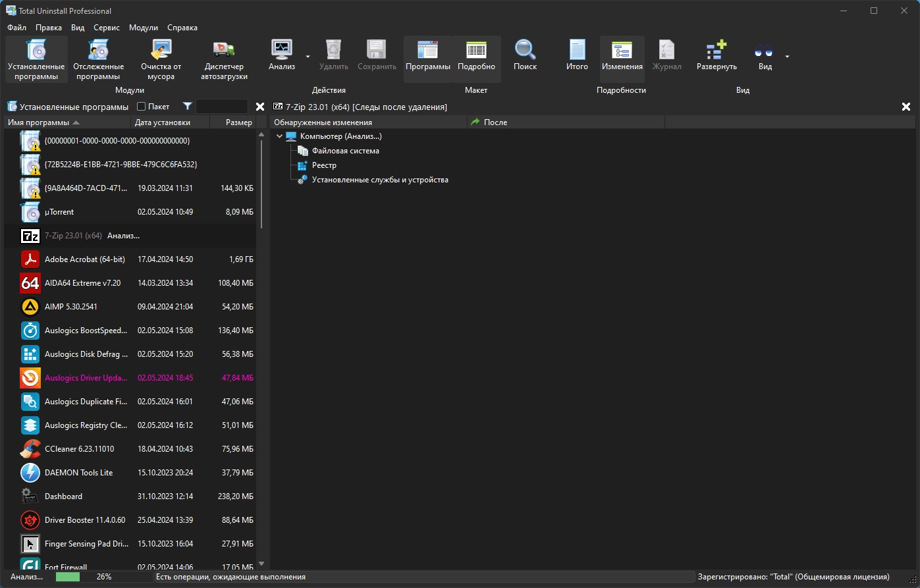Image resolution: width=920 pixels, height=588 pixels.
Task: Select the Реестр tree item
Action: [324, 165]
